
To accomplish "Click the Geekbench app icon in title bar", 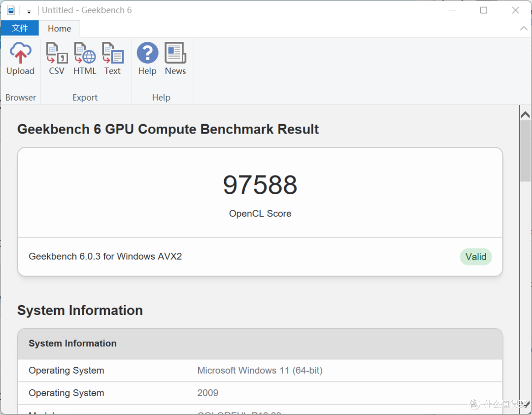I will [x=11, y=10].
